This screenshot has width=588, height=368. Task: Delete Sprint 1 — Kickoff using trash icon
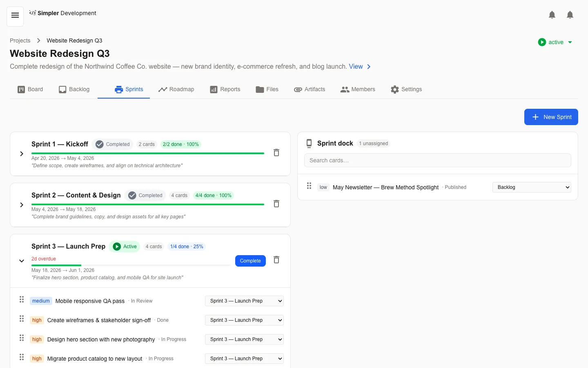tap(276, 153)
